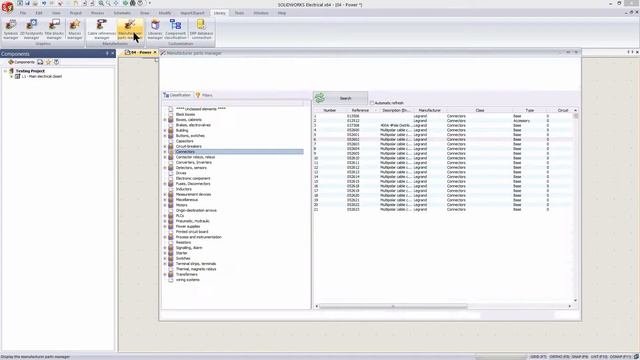Open ERP database connection

[201, 29]
